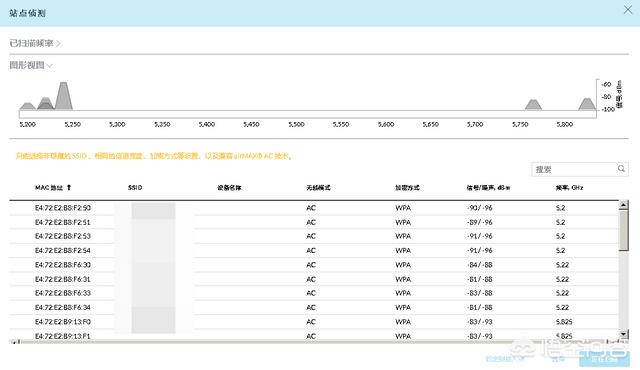This screenshot has height=370, width=640.
Task: Click the signal value -83 / -88
Action: (x=480, y=293)
